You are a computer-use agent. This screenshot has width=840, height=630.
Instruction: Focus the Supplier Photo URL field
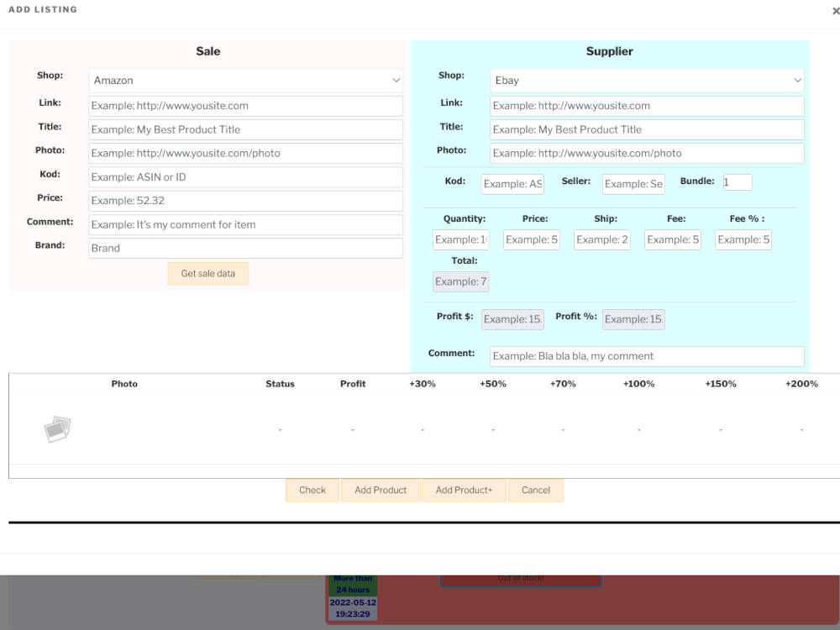[647, 153]
